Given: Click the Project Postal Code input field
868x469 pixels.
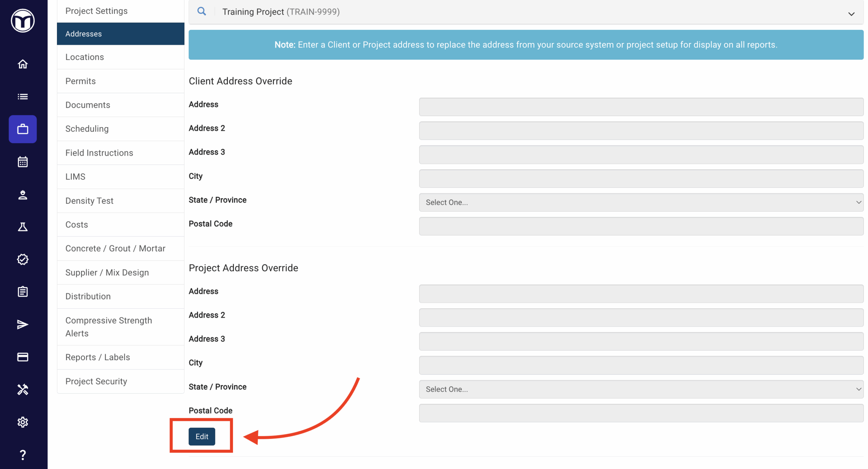Looking at the screenshot, I should click(641, 413).
